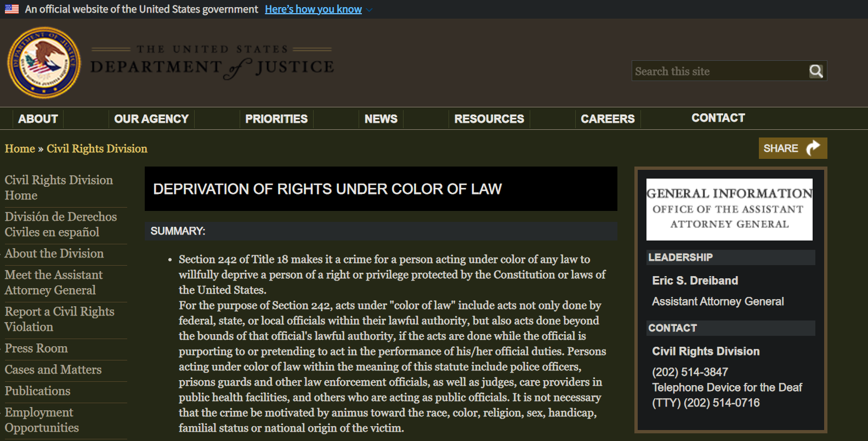Click the Eric S. Dreiband name

pos(695,280)
